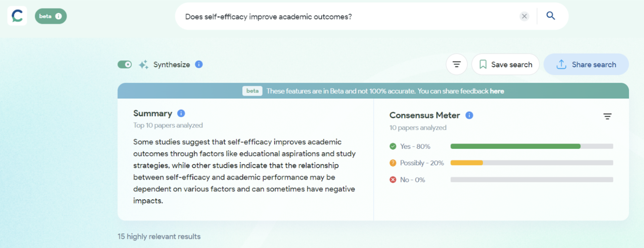Click the No 0% bar
The width and height of the screenshot is (644, 248).
tap(531, 180)
